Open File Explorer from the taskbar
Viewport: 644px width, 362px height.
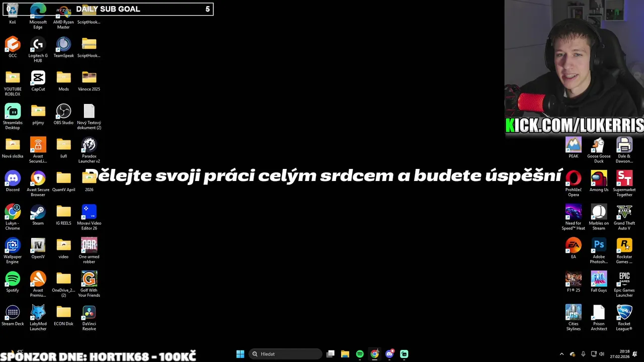coord(345,354)
